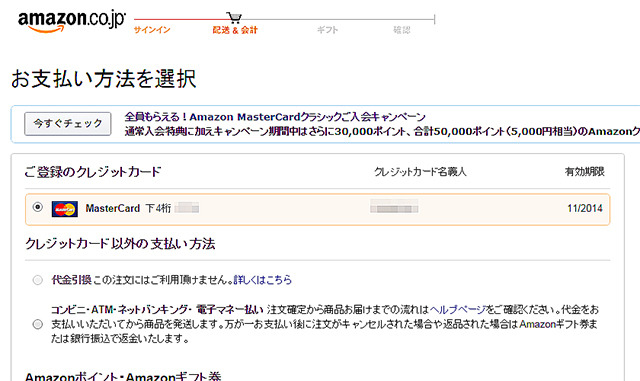This screenshot has width=640, height=381.
Task: Click the 代金引換 option label
Action: (71, 280)
